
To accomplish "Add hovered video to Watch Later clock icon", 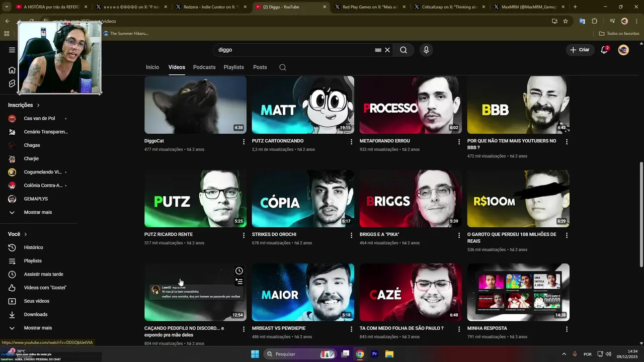I will point(239,271).
